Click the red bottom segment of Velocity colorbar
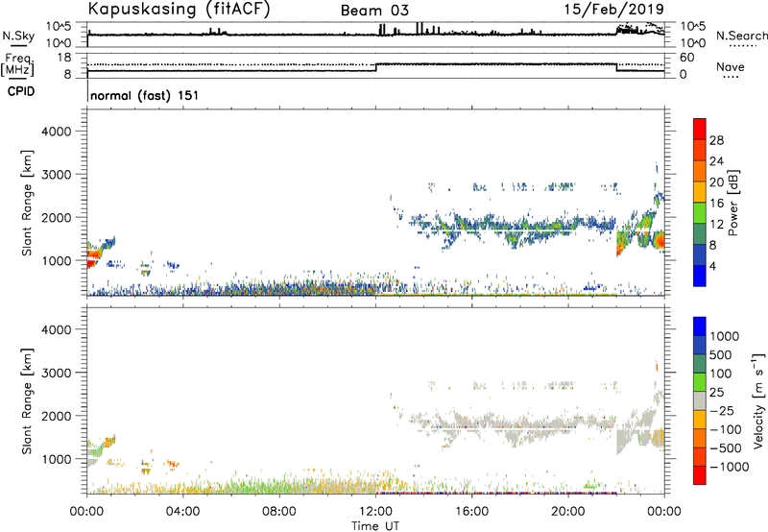768x532 pixels. (700, 475)
